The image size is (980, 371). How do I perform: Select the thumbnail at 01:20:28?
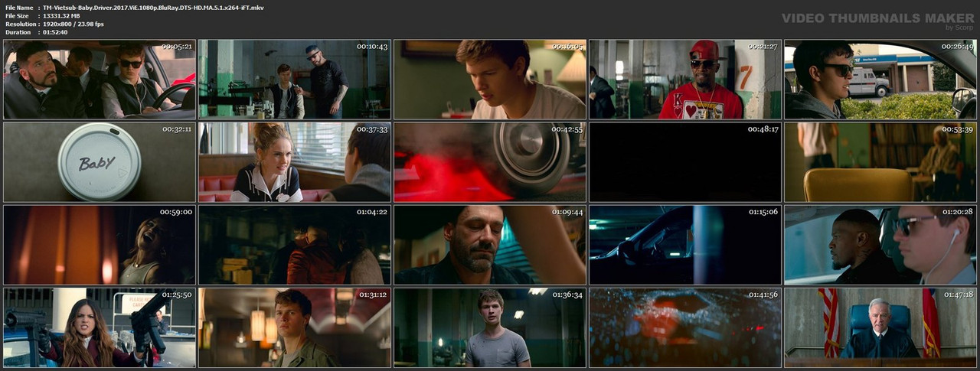pyautogui.click(x=880, y=245)
